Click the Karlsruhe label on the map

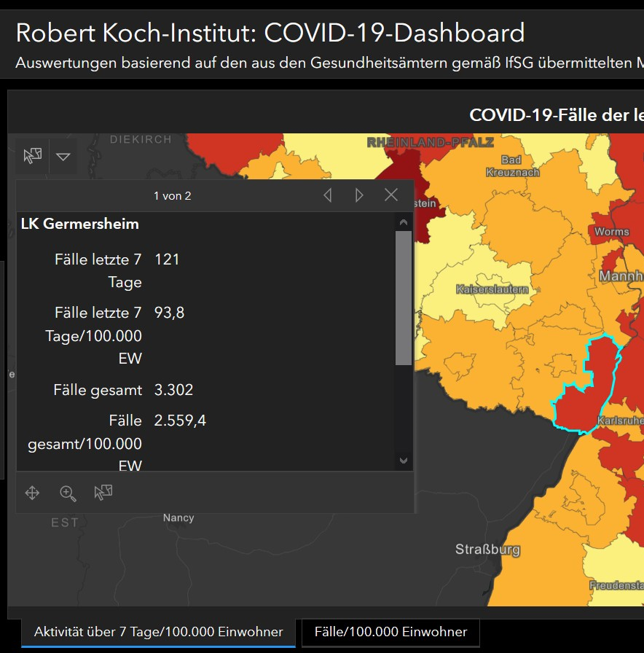(x=620, y=421)
